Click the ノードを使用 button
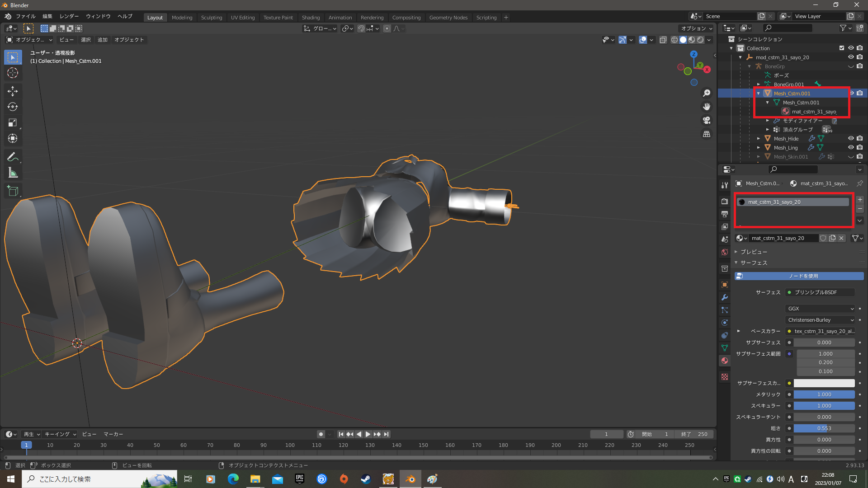This screenshot has width=868, height=488. tap(799, 276)
